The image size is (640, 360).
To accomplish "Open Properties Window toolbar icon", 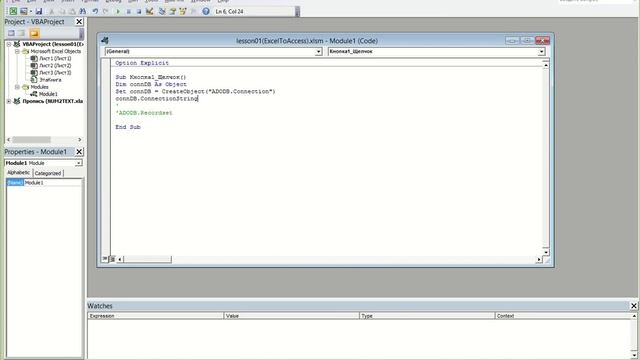I will (x=172, y=11).
